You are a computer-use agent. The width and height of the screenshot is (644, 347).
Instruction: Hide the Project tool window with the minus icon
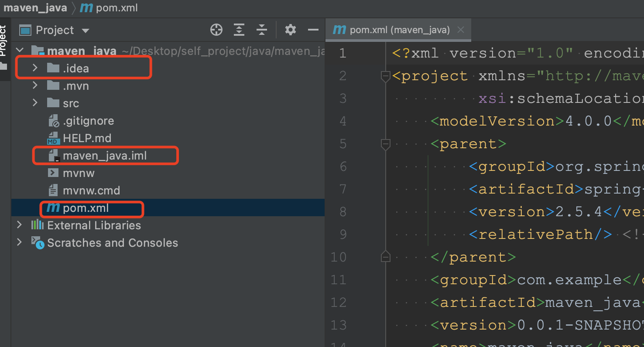(x=313, y=30)
